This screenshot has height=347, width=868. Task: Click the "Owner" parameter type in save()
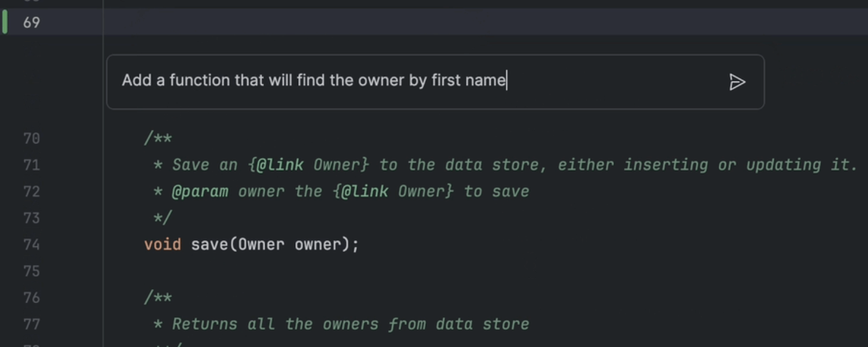(261, 245)
